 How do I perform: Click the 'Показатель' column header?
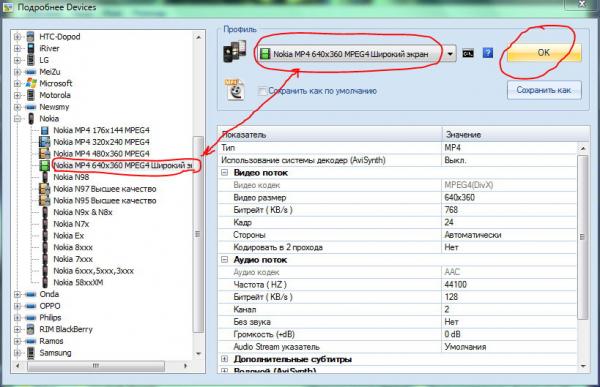(x=330, y=134)
